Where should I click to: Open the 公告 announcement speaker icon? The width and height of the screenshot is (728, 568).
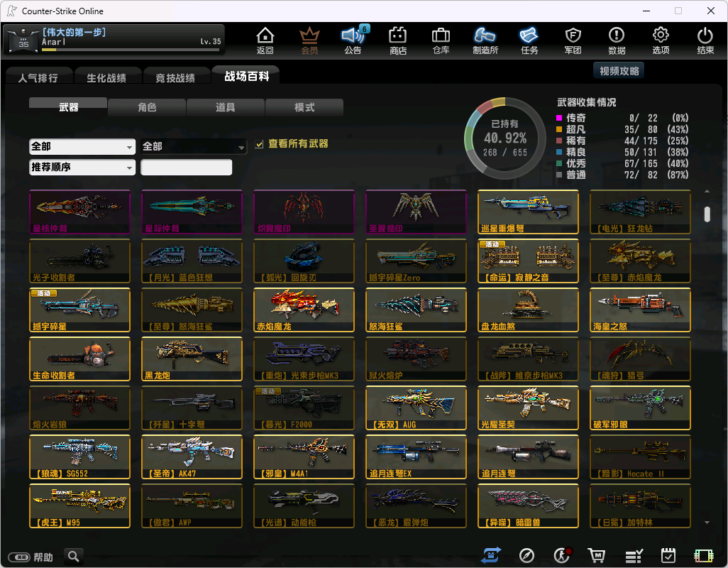(x=353, y=40)
